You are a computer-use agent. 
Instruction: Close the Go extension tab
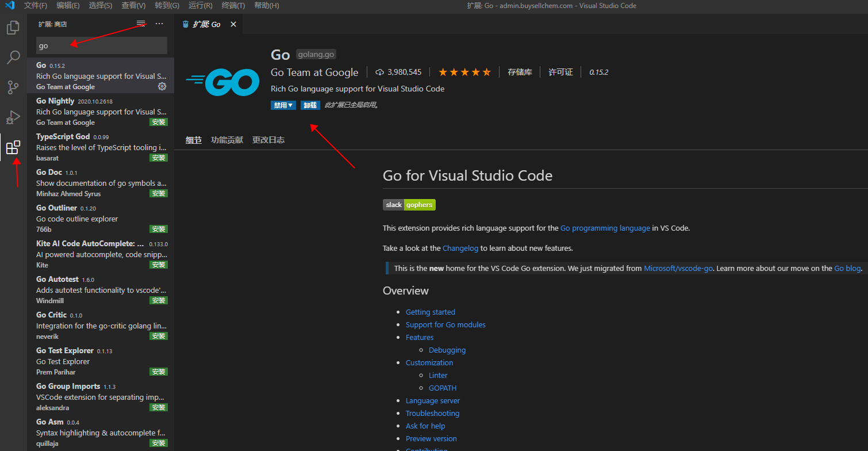pos(233,24)
